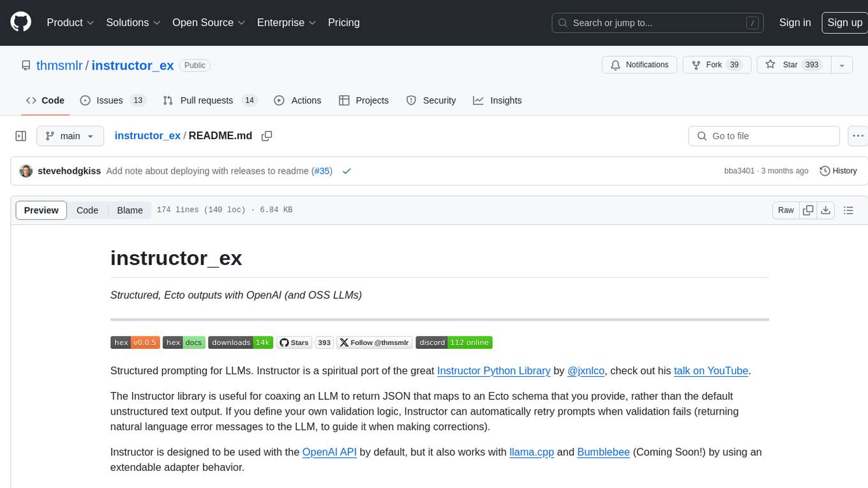Click the hex v0.0.5 badge

click(135, 342)
